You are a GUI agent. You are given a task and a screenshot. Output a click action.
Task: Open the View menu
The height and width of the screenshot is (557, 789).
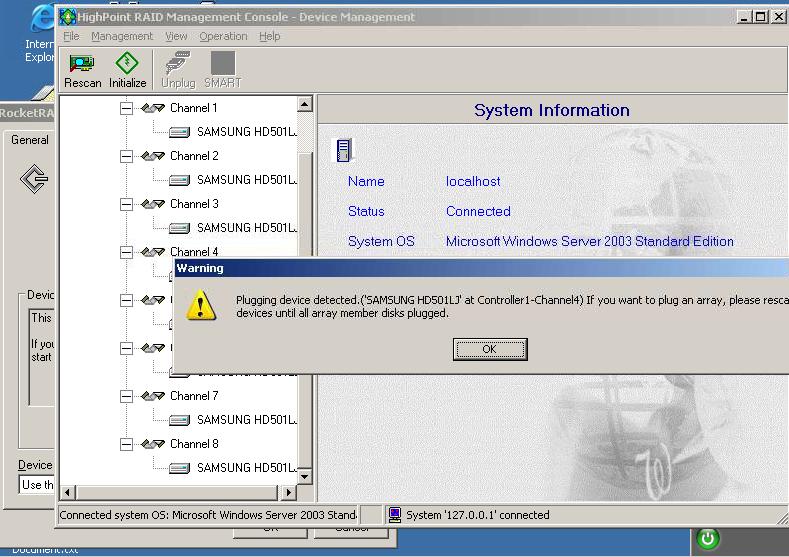(176, 36)
